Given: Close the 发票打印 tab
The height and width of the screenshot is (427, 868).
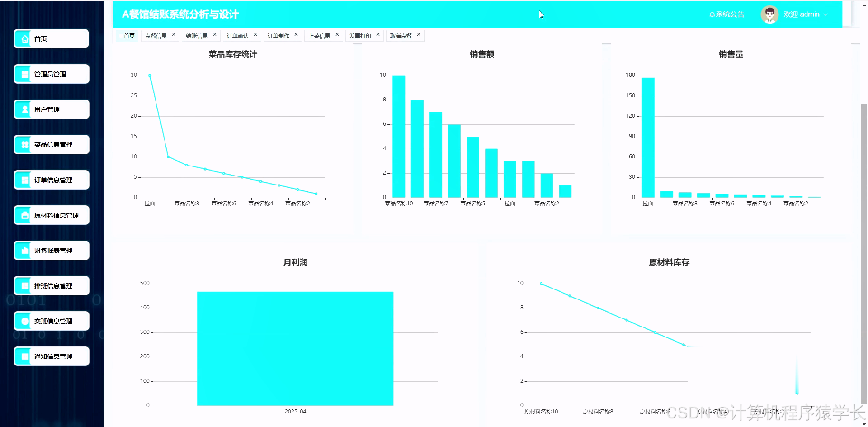Looking at the screenshot, I should (x=378, y=34).
